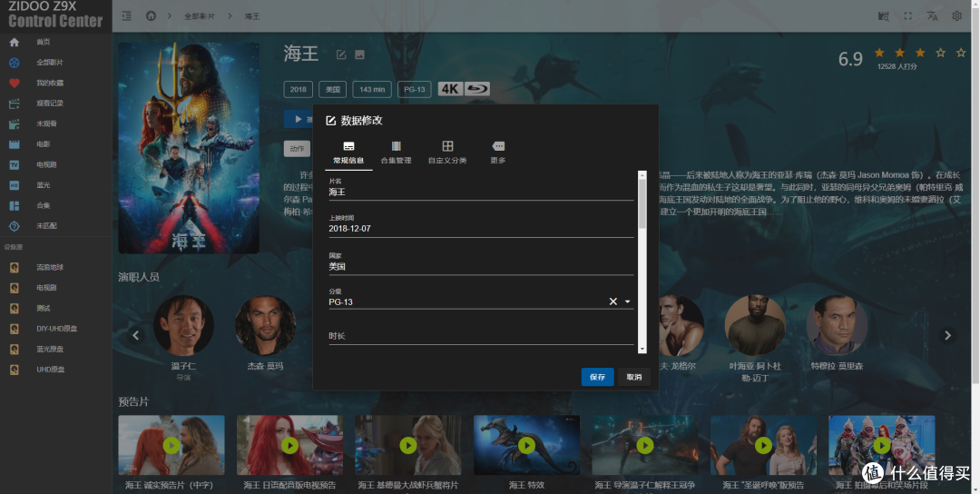Open 未观看 in the sidebar

pyautogui.click(x=56, y=123)
